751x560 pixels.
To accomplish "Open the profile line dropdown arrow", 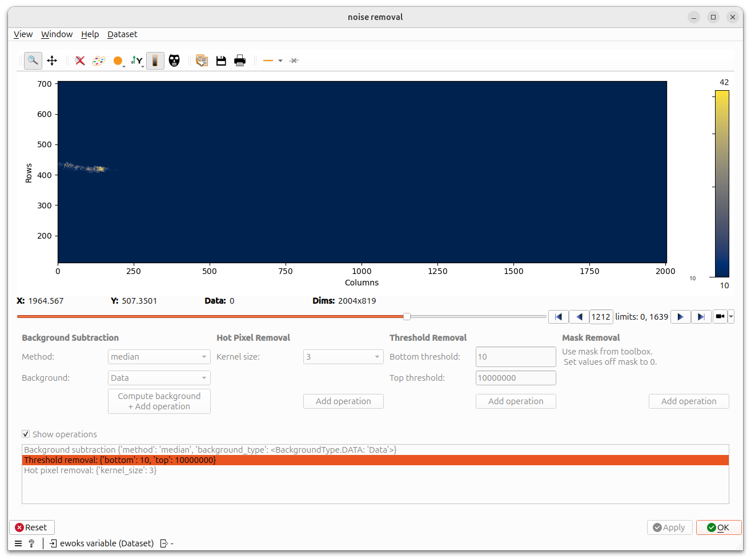I will [280, 61].
